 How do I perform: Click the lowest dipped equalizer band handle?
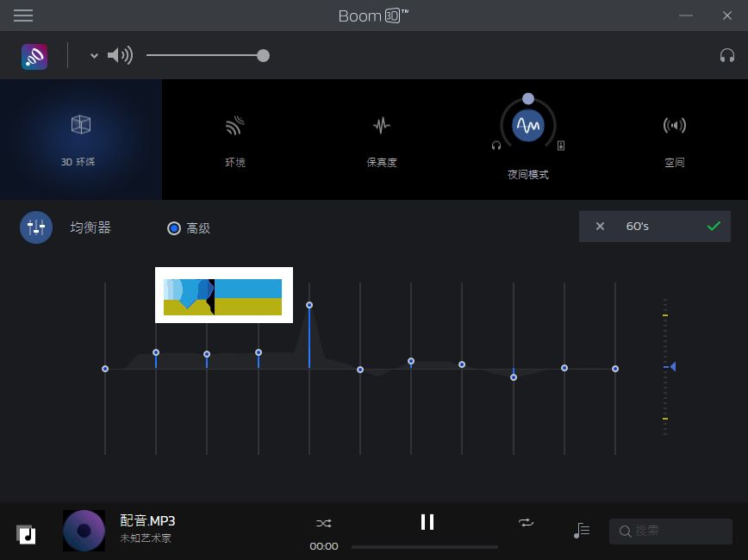tap(514, 377)
